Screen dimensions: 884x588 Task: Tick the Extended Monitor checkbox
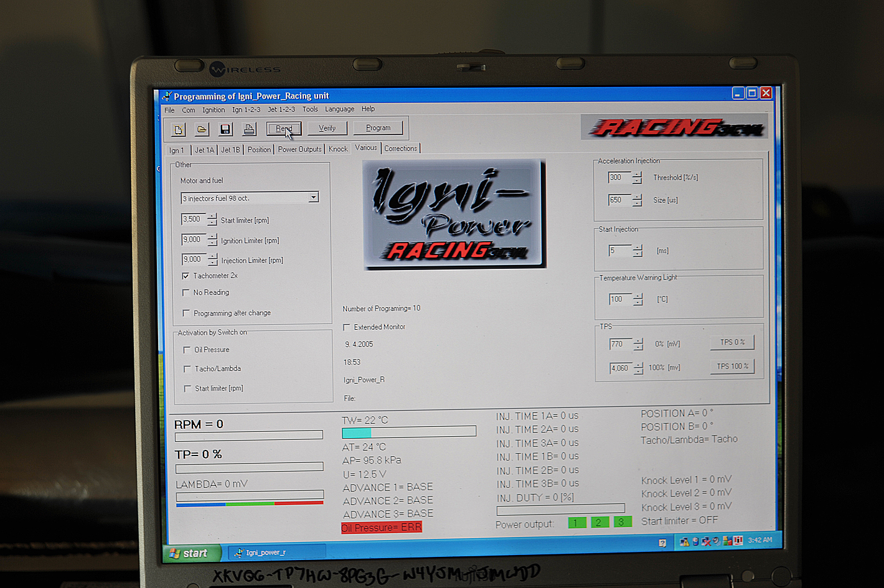click(347, 327)
